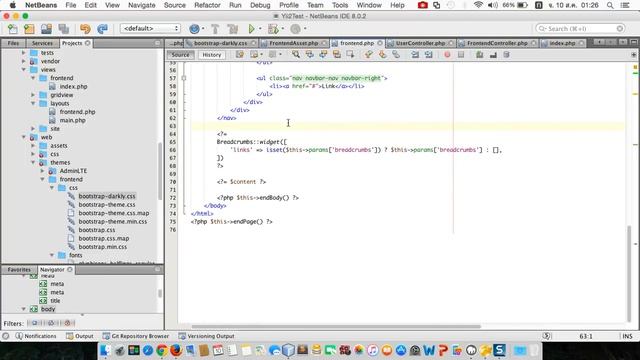
Task: Toggle Rectangular Selection in editor toolbar
Action: pyautogui.click(x=350, y=55)
